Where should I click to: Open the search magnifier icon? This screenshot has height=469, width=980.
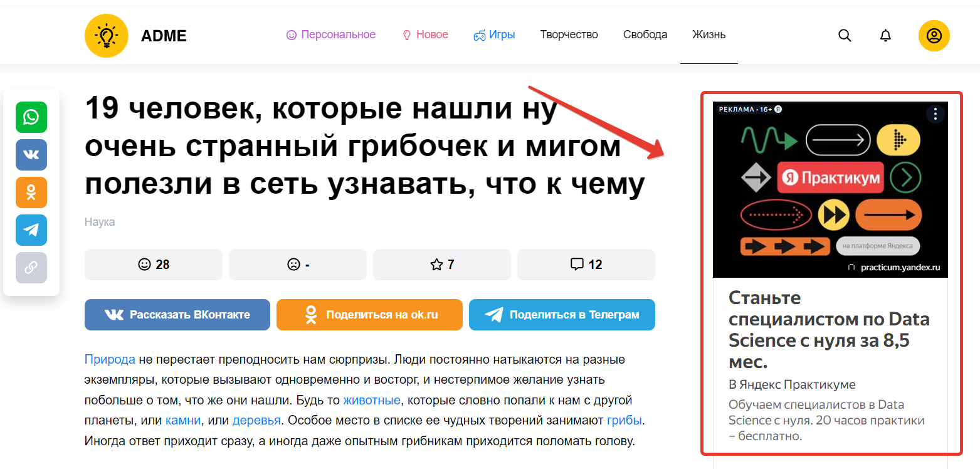[x=845, y=36]
